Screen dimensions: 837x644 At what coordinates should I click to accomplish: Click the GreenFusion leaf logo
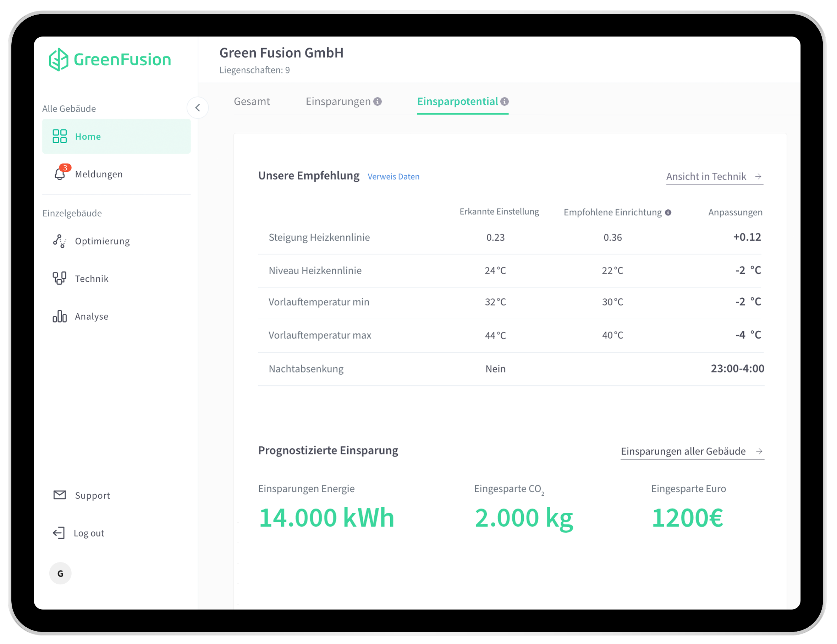tap(59, 59)
